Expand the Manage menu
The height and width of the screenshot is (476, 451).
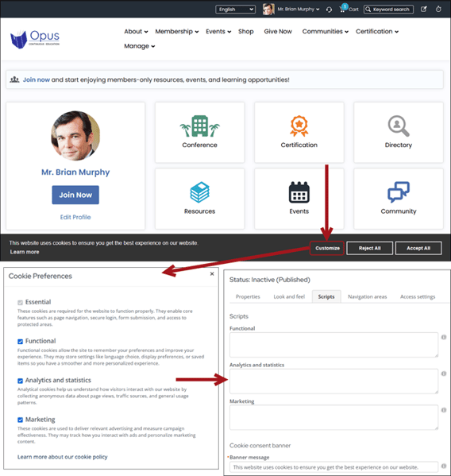(140, 46)
